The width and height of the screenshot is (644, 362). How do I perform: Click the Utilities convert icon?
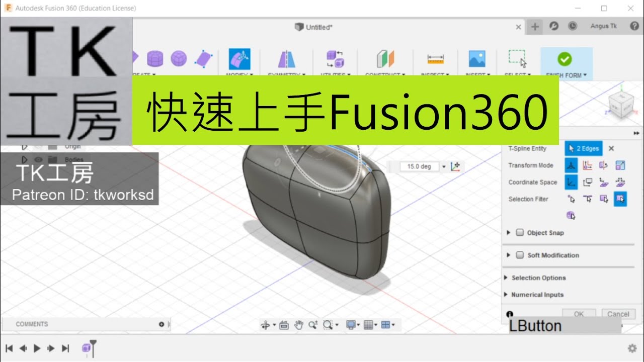[335, 59]
